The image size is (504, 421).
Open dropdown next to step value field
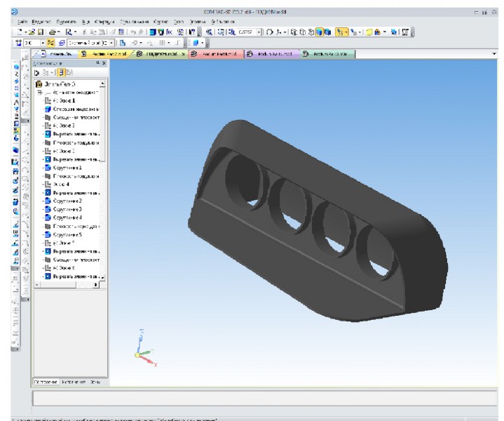(43, 43)
